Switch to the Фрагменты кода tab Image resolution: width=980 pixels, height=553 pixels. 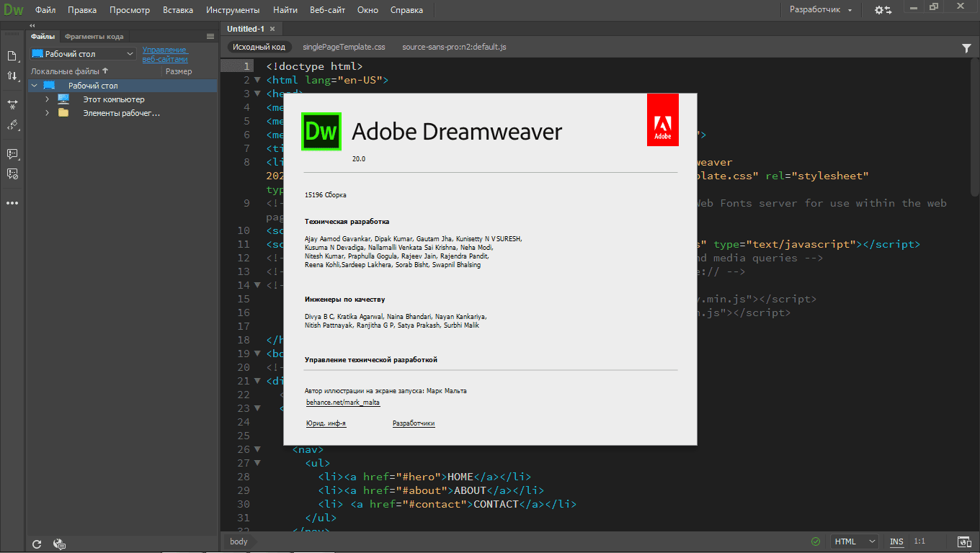coord(94,36)
